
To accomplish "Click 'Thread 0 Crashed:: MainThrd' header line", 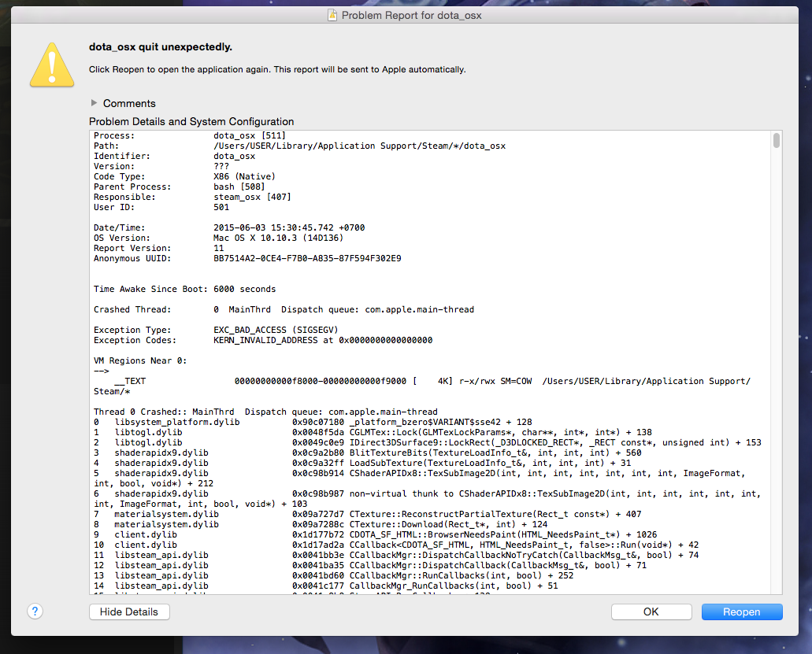I will (x=265, y=412).
